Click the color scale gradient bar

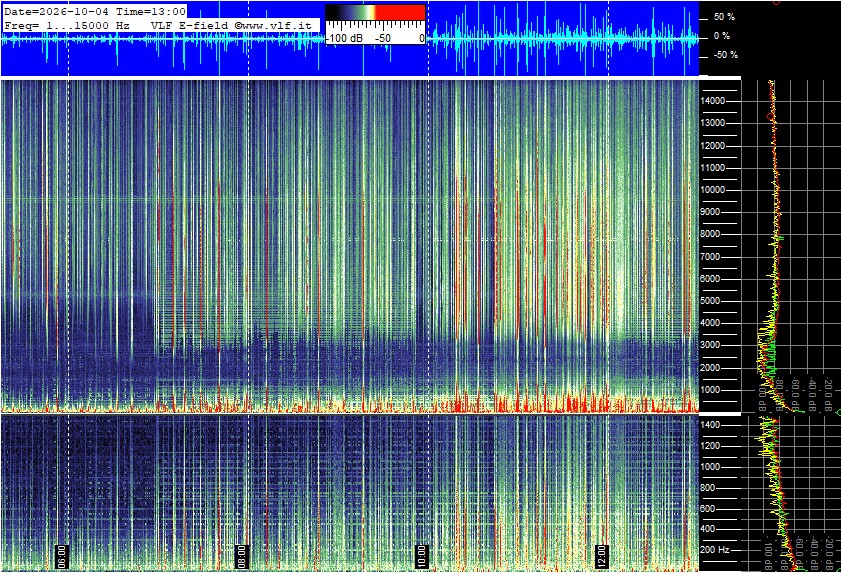375,12
